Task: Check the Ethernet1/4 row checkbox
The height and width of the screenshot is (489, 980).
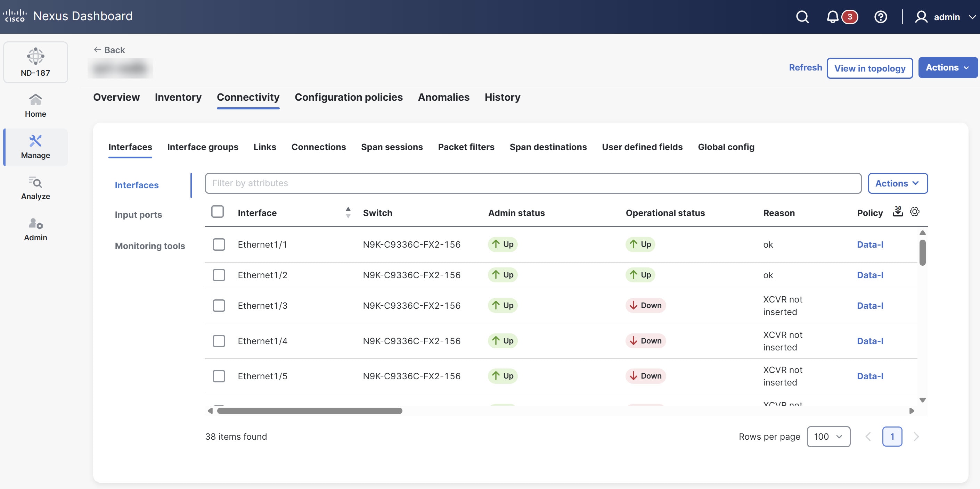Action: pos(219,341)
